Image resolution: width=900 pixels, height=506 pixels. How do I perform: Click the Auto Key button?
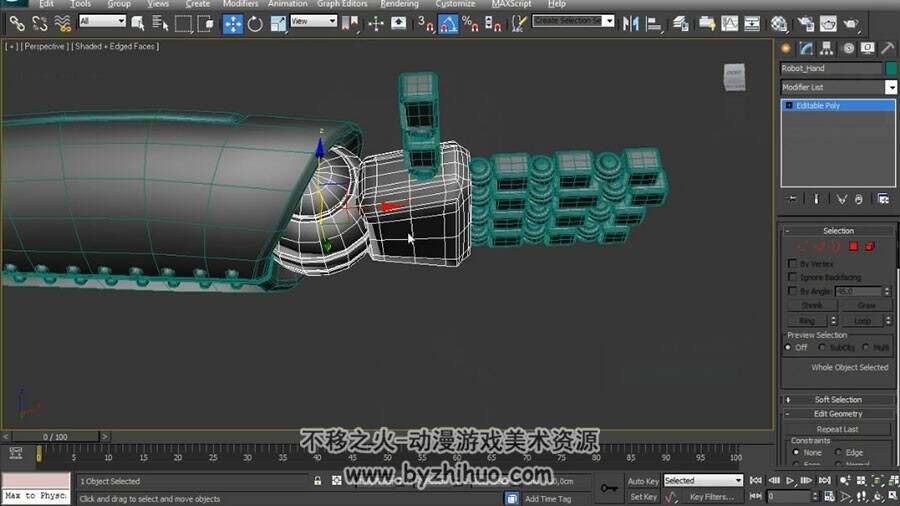point(643,481)
